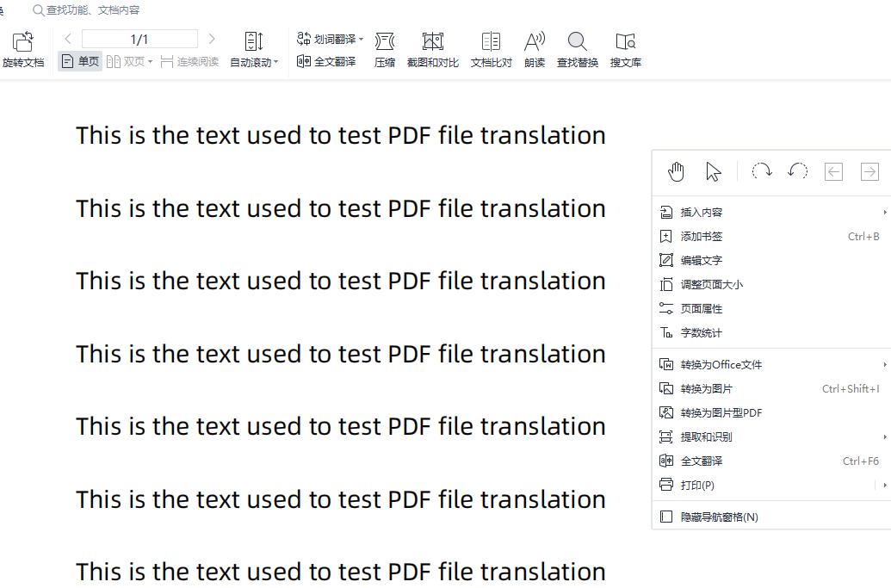This screenshot has height=588, width=891.
Task: Toggle continuous reading mode
Action: [189, 61]
